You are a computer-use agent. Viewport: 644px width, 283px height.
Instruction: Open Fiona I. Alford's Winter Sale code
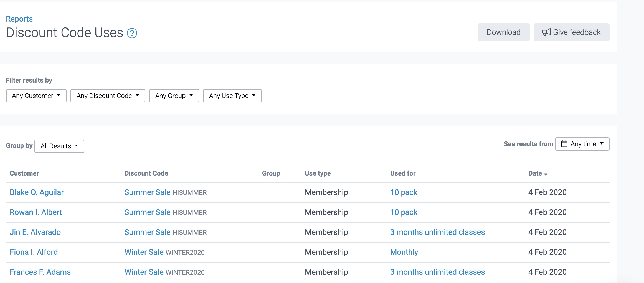coord(144,252)
